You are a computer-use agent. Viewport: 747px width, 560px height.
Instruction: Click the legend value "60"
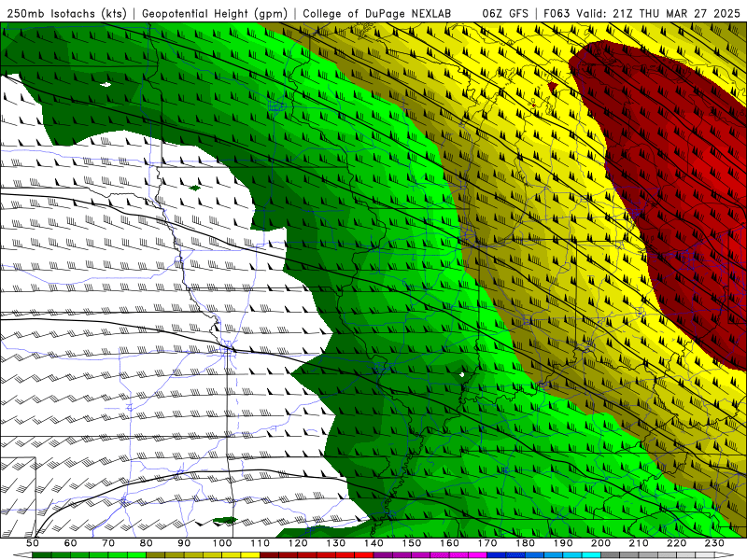pos(70,543)
